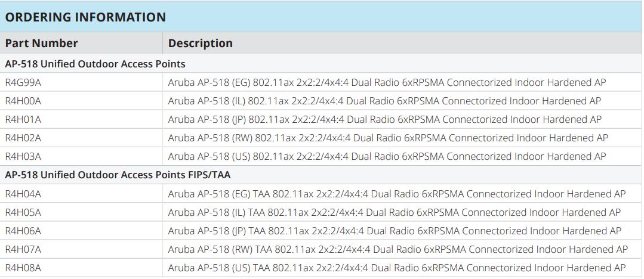Select part number R4H01A
Viewport: 644px width, 279px height.
[x=23, y=119]
